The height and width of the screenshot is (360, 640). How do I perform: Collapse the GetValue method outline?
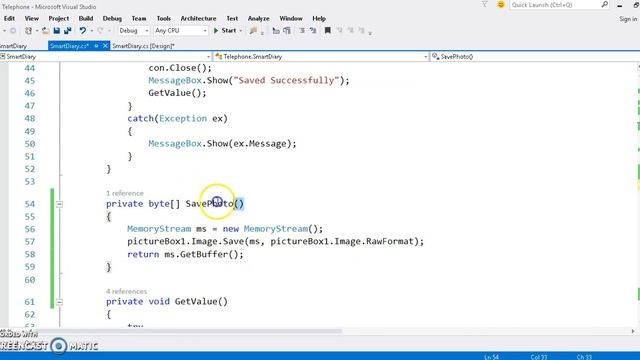click(x=59, y=302)
